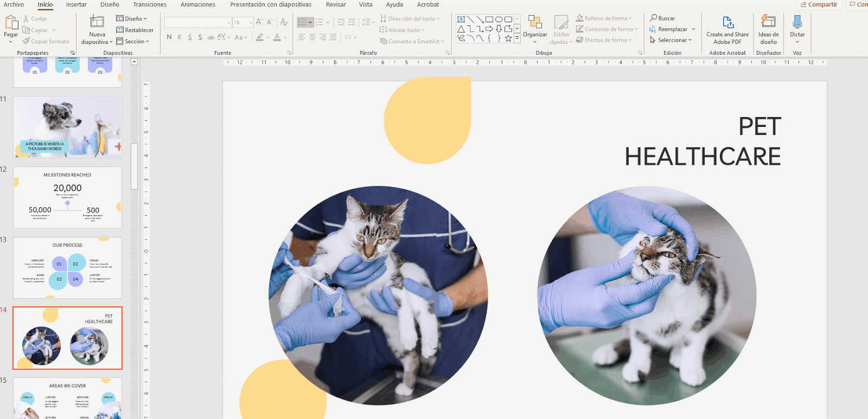
Task: Open the Archivo menu
Action: pyautogui.click(x=14, y=4)
